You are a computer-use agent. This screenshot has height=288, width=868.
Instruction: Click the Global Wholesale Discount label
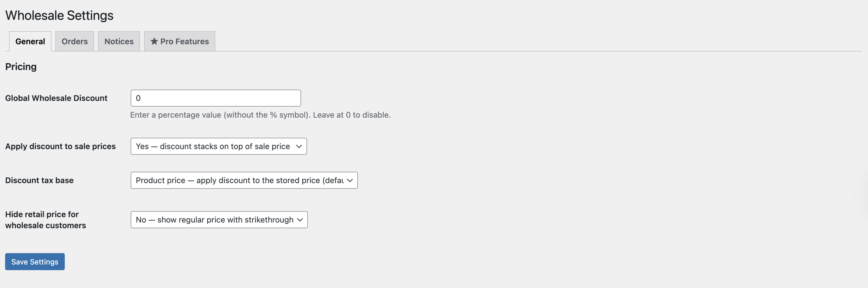tap(56, 98)
